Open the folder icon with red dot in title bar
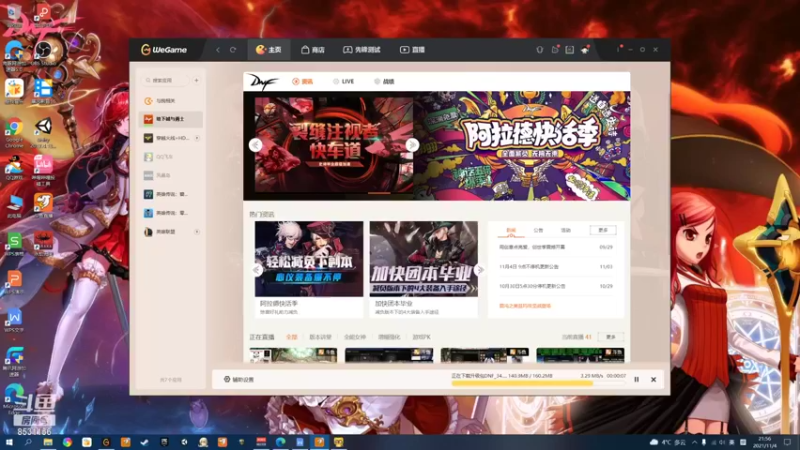The height and width of the screenshot is (450, 800). pyautogui.click(x=555, y=49)
